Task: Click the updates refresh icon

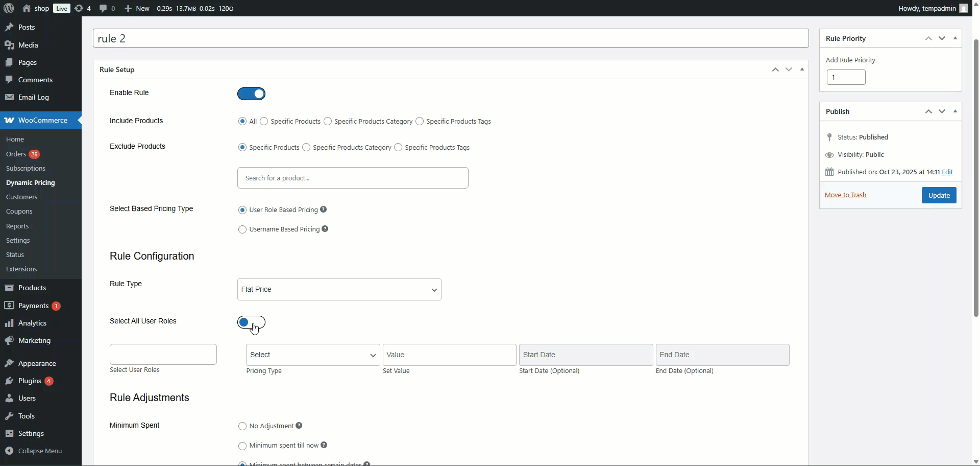Action: coord(79,8)
